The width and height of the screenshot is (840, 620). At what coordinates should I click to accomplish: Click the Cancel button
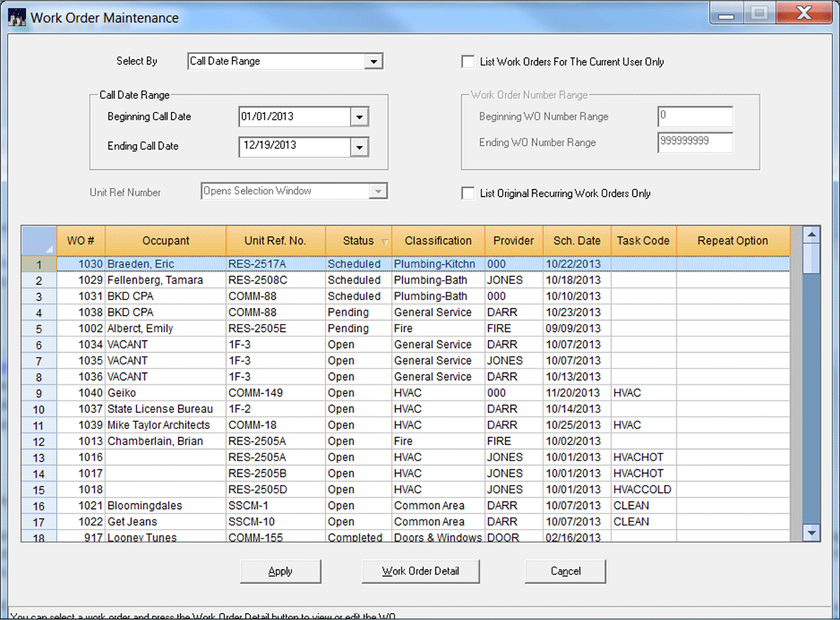(566, 571)
